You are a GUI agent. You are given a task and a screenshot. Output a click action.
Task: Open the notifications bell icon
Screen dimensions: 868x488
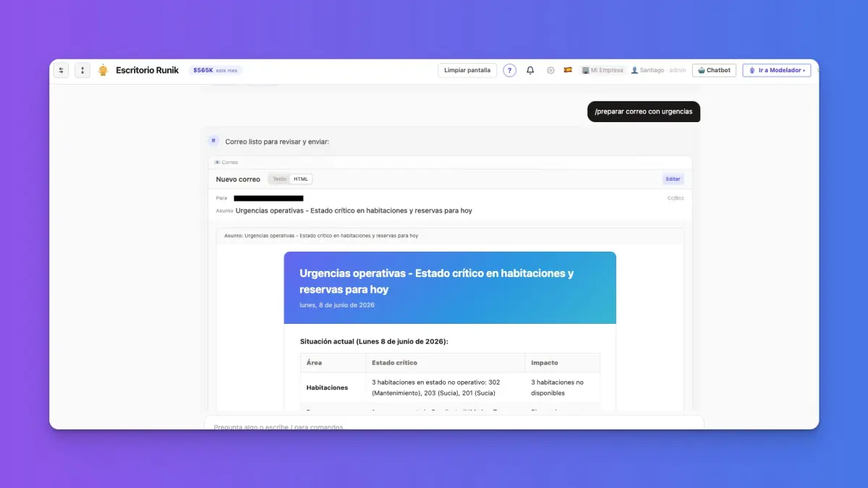(x=530, y=70)
